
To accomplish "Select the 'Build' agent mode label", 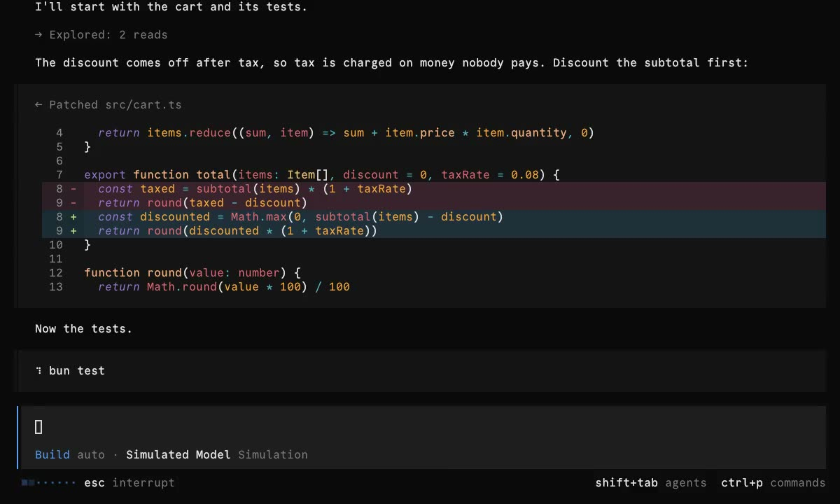I will [x=52, y=454].
